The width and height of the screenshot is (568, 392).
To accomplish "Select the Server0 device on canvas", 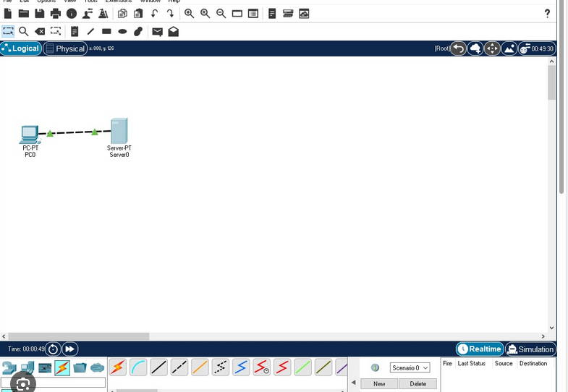I will click(x=119, y=132).
